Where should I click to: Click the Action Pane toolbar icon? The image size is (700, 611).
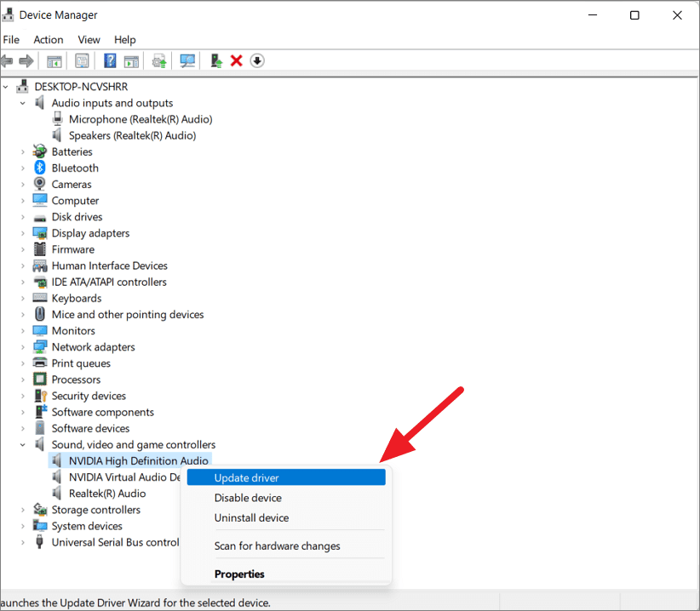[131, 61]
